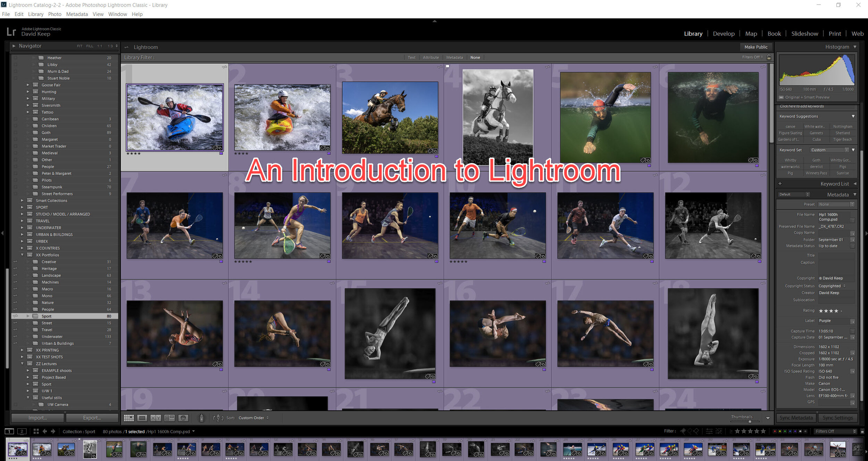Click Original + Smart Preview indicator

click(804, 97)
